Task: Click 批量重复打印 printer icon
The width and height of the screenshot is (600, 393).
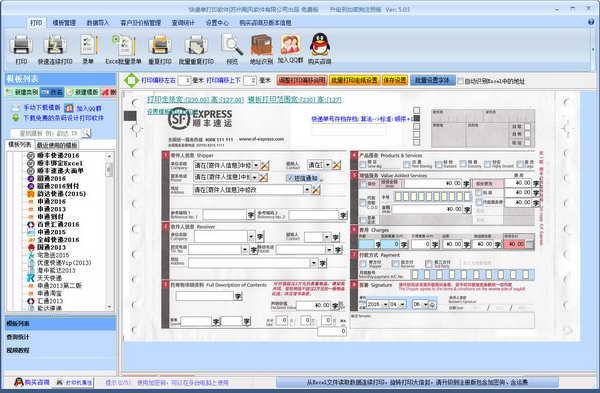Action: coord(196,45)
